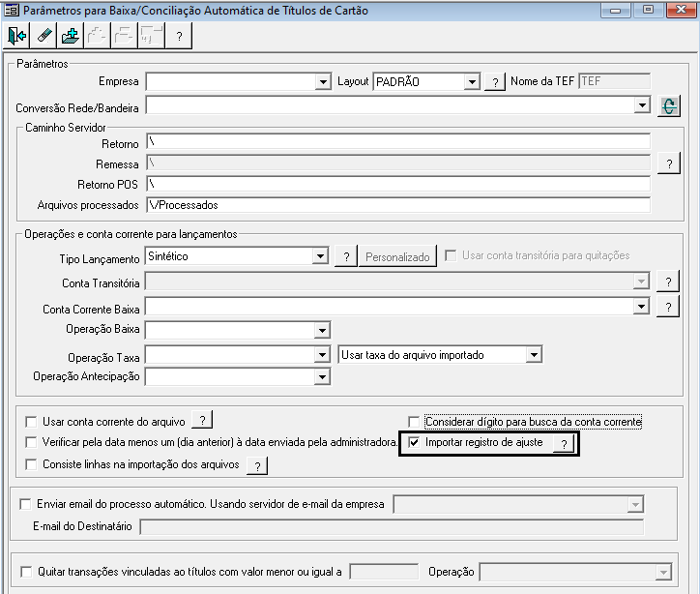This screenshot has height=594, width=700.
Task: Close the parameters window
Action: point(681,10)
